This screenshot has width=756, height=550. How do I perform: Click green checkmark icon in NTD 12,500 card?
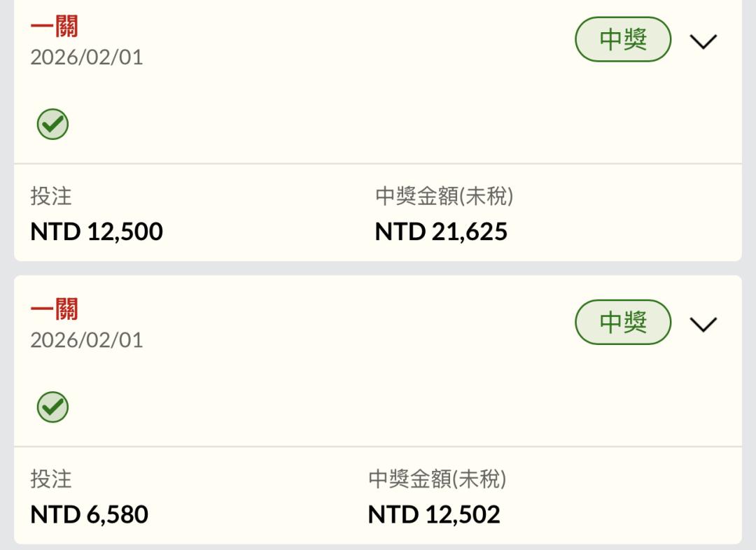point(52,125)
